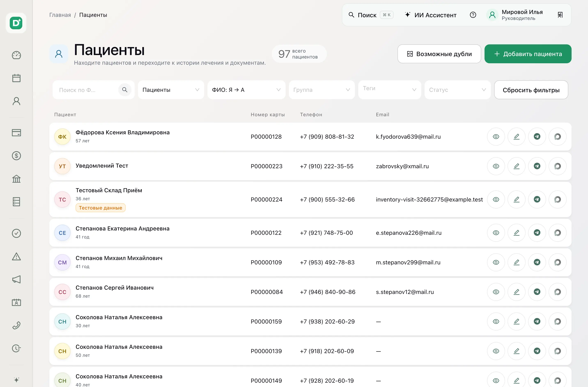This screenshot has height=387, width=588.
Task: Open the ИИ Ассистент panel
Action: coord(430,15)
